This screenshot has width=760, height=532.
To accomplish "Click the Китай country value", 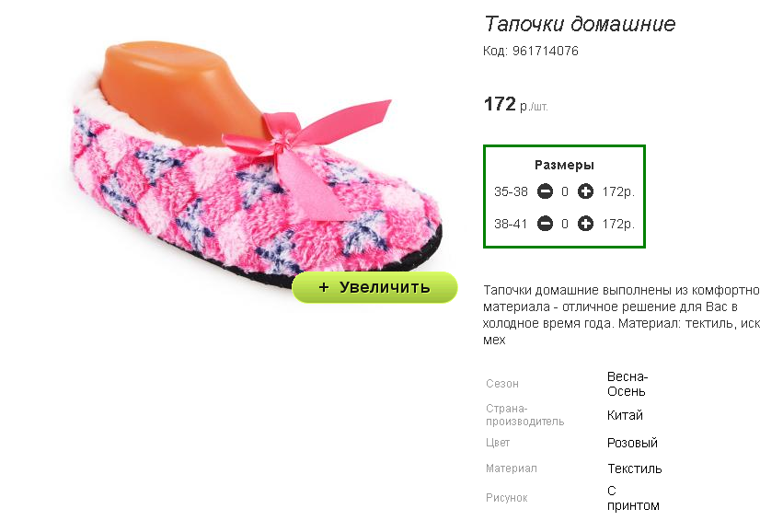I will pos(625,415).
